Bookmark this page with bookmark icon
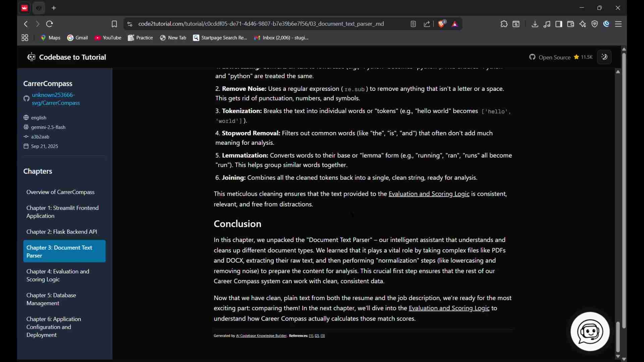 [114, 24]
